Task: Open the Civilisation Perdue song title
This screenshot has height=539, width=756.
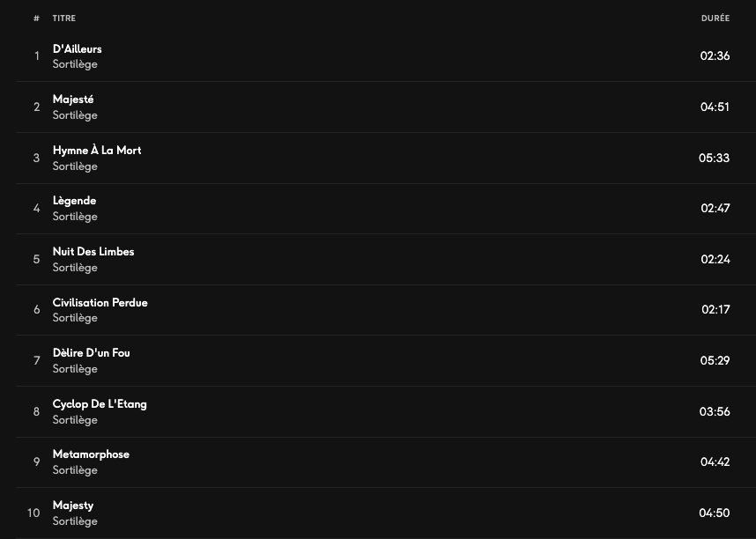Action: [x=100, y=303]
